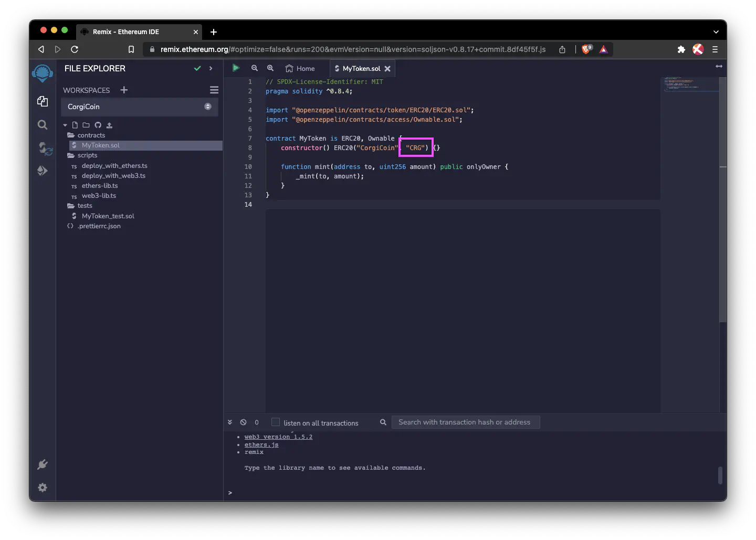Image resolution: width=756 pixels, height=540 pixels.
Task: Create new folder icon in explorer
Action: (x=86, y=125)
